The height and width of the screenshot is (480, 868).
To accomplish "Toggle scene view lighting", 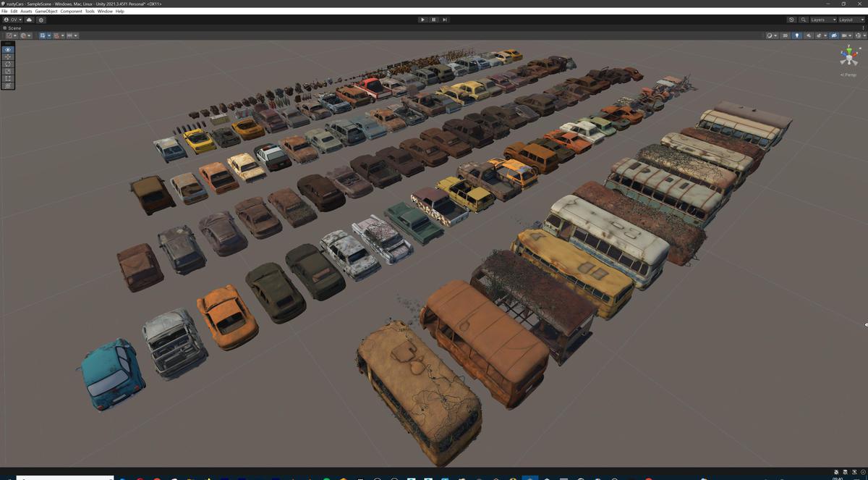I will coord(797,35).
